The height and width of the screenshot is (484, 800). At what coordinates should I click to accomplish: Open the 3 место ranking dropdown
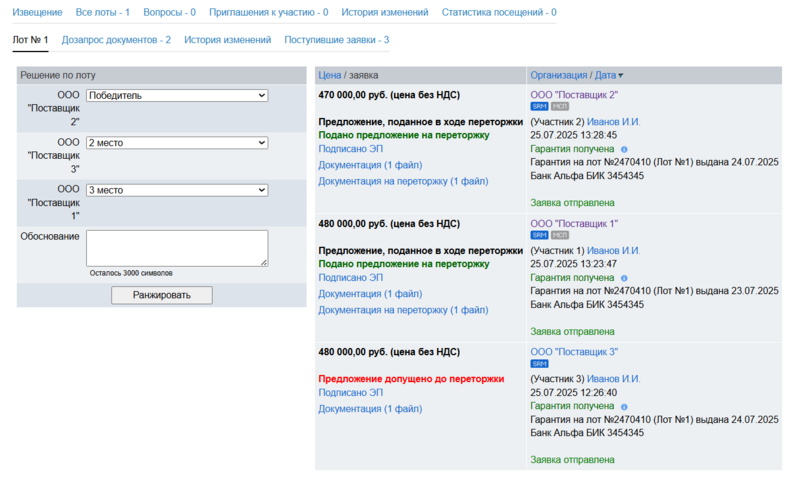tap(177, 191)
